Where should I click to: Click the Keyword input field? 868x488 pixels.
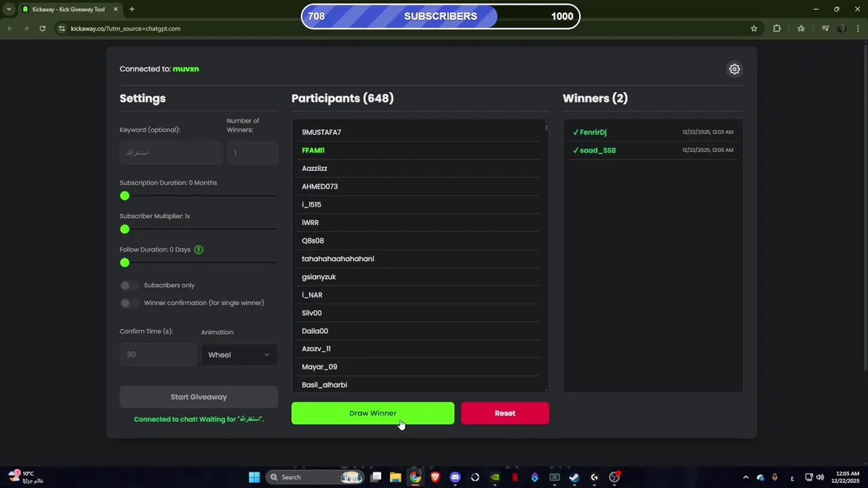171,152
